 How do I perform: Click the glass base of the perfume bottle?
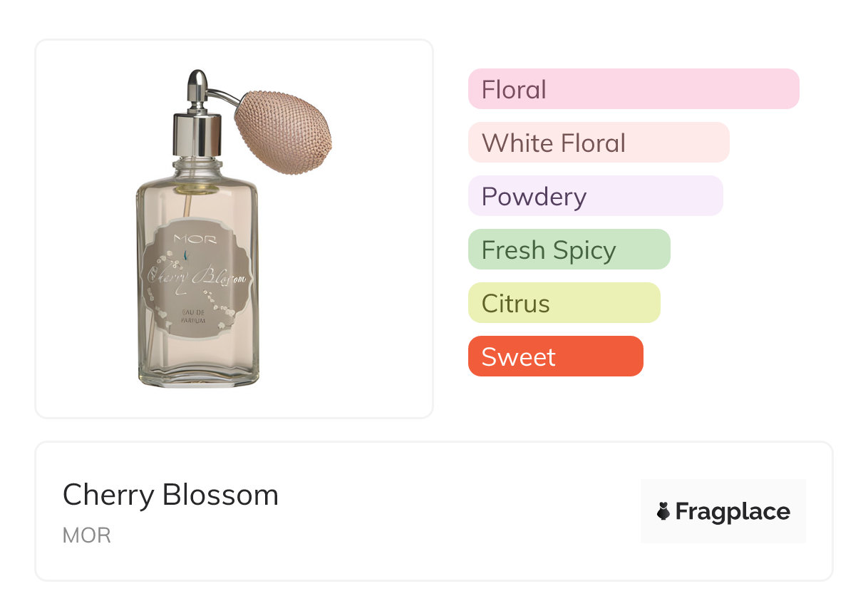click(198, 376)
